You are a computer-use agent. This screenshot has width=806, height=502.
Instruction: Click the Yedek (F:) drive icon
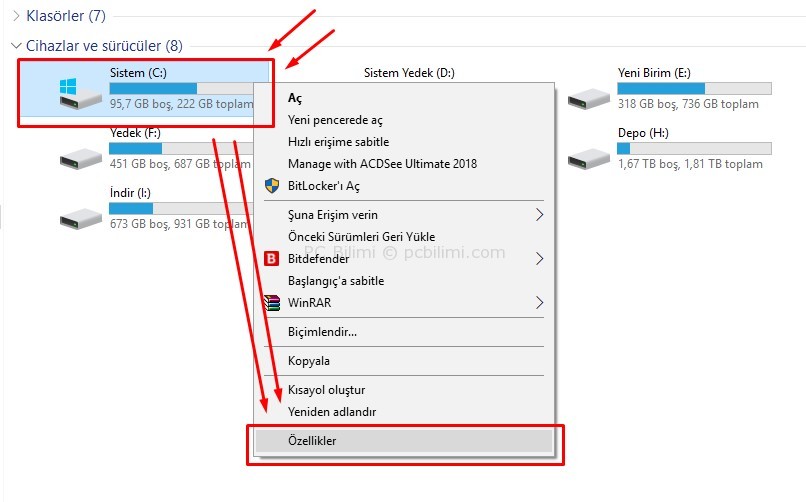[x=81, y=158]
